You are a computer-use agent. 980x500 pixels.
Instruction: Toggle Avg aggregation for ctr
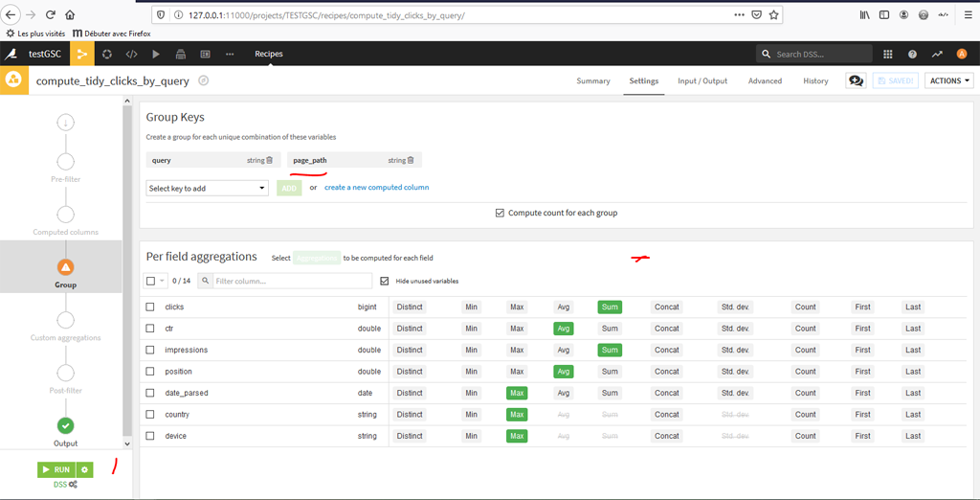click(x=563, y=329)
